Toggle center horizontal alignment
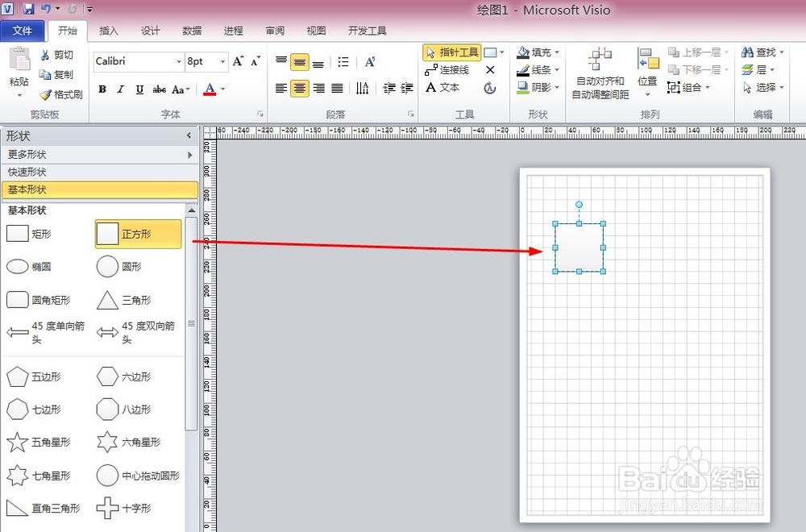This screenshot has width=806, height=532. click(x=300, y=89)
